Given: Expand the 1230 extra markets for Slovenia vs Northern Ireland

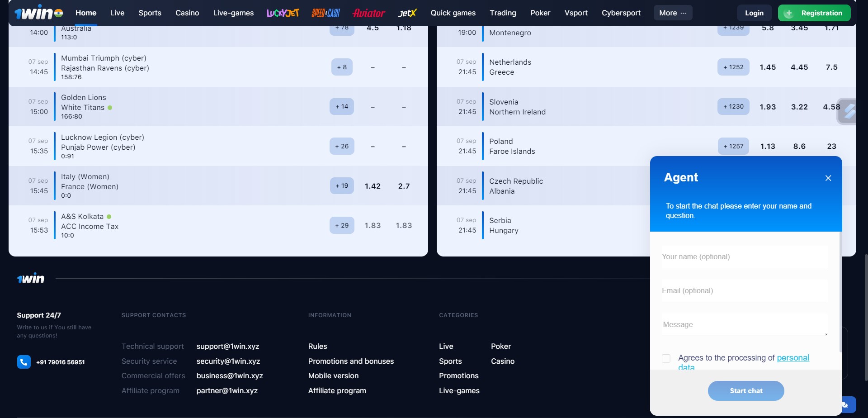Looking at the screenshot, I should click(x=733, y=106).
